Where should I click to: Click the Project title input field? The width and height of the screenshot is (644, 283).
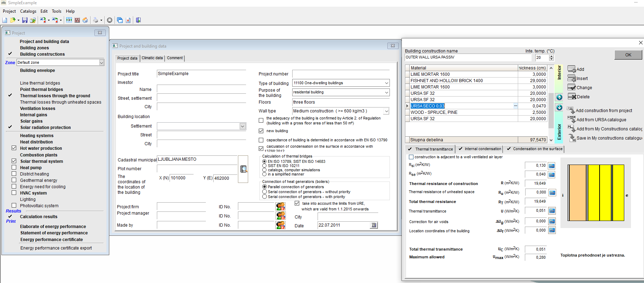(201, 74)
